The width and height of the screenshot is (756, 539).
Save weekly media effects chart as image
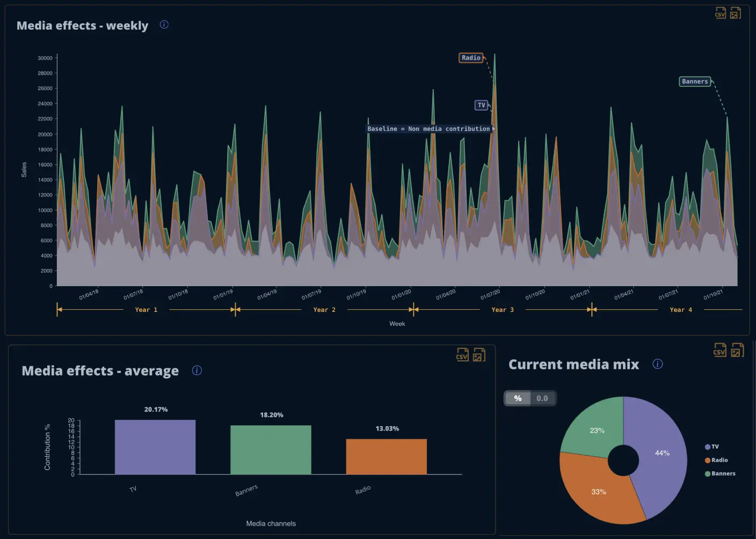click(736, 13)
